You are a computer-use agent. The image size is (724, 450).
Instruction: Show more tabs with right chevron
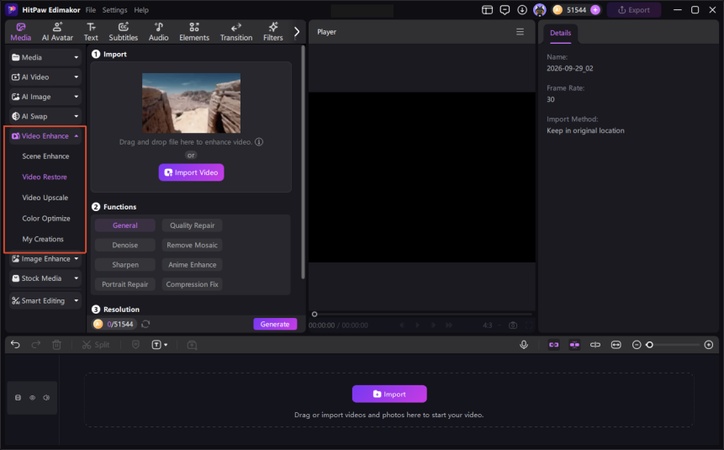pos(297,32)
